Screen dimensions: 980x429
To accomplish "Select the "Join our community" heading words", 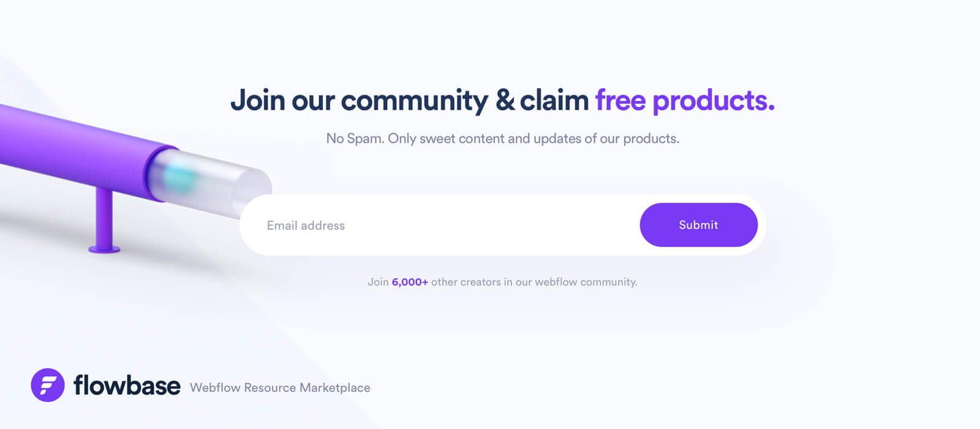I will coord(360,101).
